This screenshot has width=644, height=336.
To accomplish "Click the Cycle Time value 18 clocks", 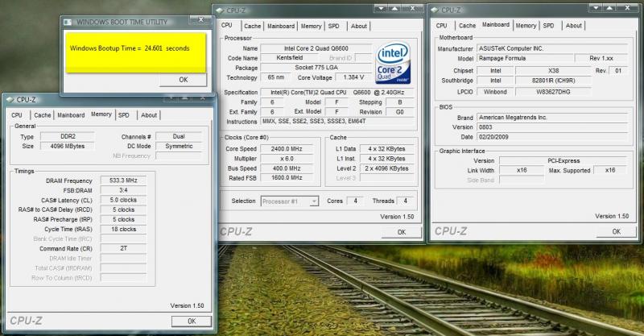I will [x=123, y=229].
